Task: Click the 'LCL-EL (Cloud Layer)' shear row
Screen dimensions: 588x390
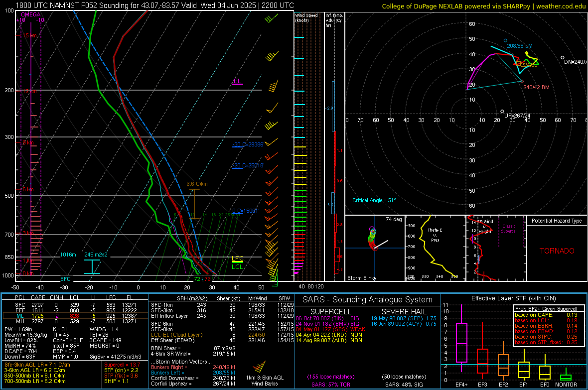Action: (x=222, y=335)
